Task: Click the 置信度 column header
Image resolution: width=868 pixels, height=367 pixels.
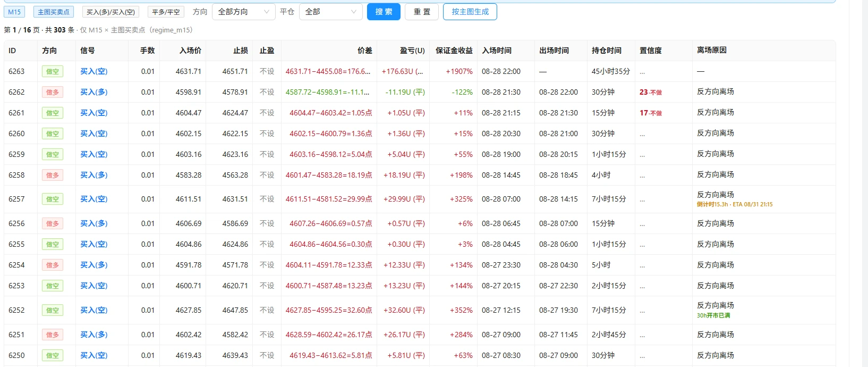Action: 651,51
